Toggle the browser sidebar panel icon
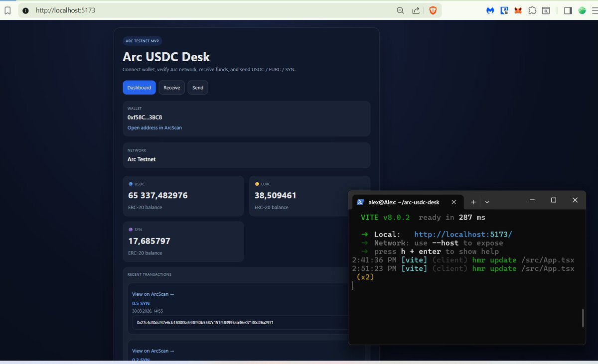The width and height of the screenshot is (598, 364). pos(568,10)
